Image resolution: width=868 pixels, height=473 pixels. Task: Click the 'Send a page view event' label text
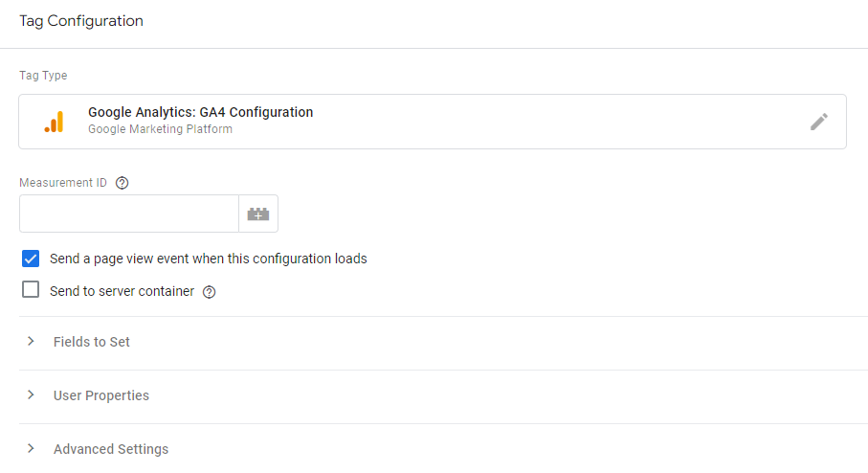[x=208, y=259]
